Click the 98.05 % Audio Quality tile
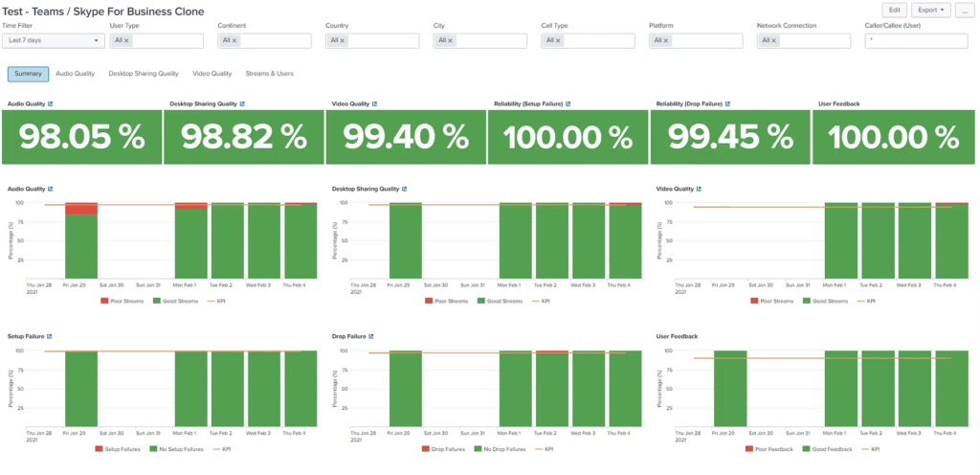 [81, 138]
